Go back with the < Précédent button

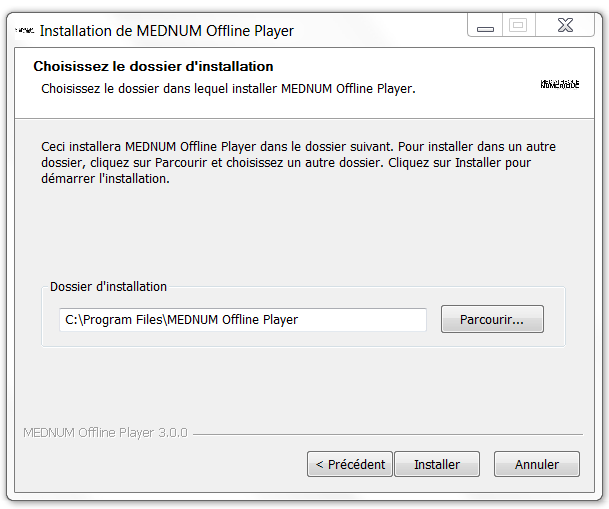349,464
